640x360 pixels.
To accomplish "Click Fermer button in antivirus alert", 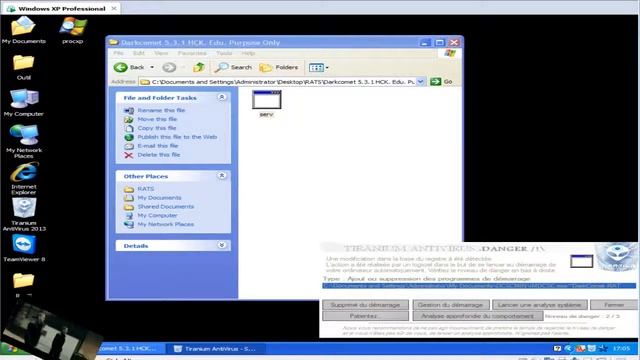I will tap(614, 305).
